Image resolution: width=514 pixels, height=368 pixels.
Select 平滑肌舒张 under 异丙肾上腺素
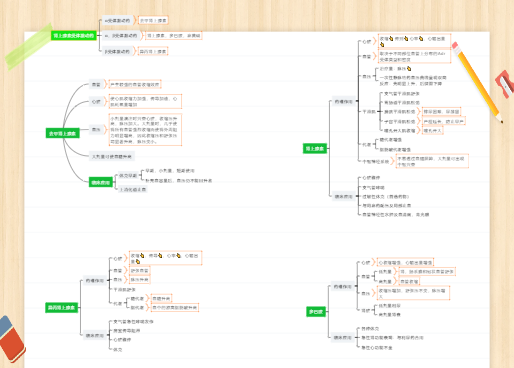pos(124,290)
